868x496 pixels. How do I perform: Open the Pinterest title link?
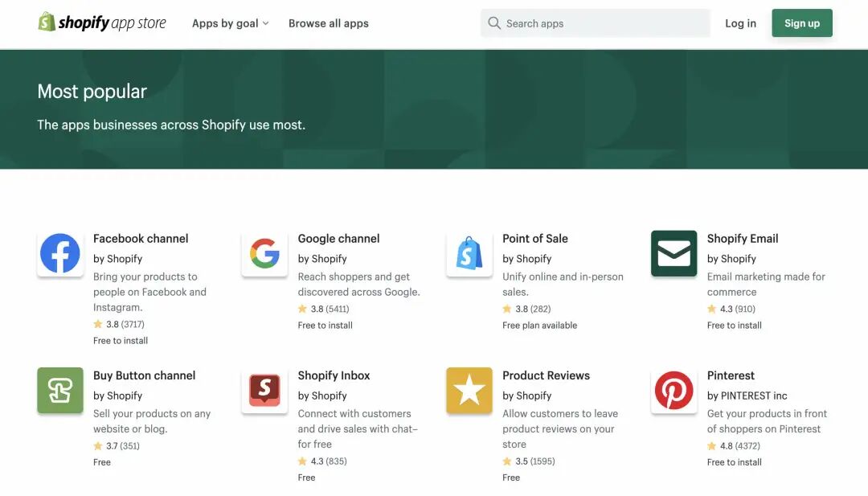tap(731, 375)
